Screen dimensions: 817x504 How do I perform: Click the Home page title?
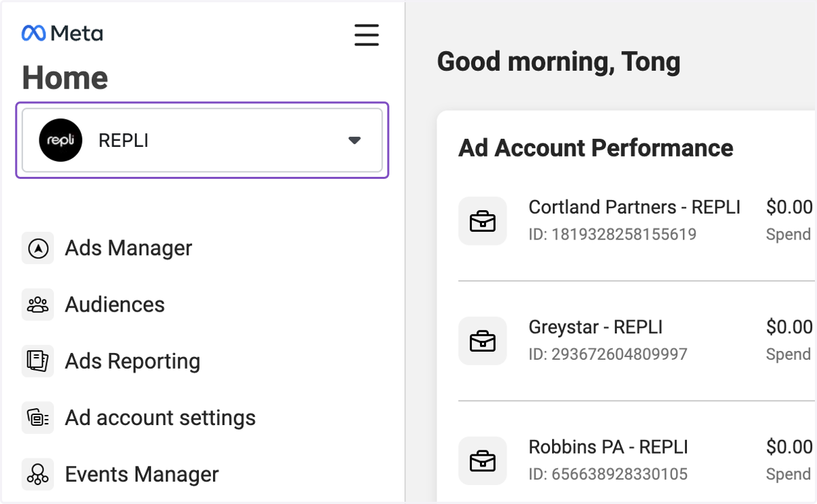coord(65,78)
